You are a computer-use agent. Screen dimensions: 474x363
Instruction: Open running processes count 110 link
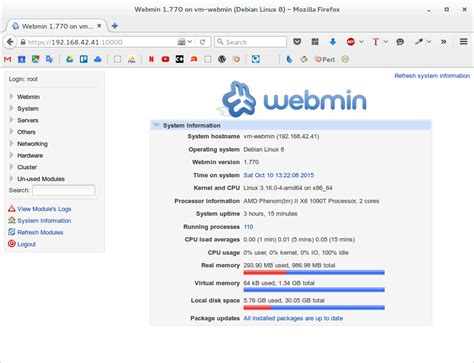[248, 227]
